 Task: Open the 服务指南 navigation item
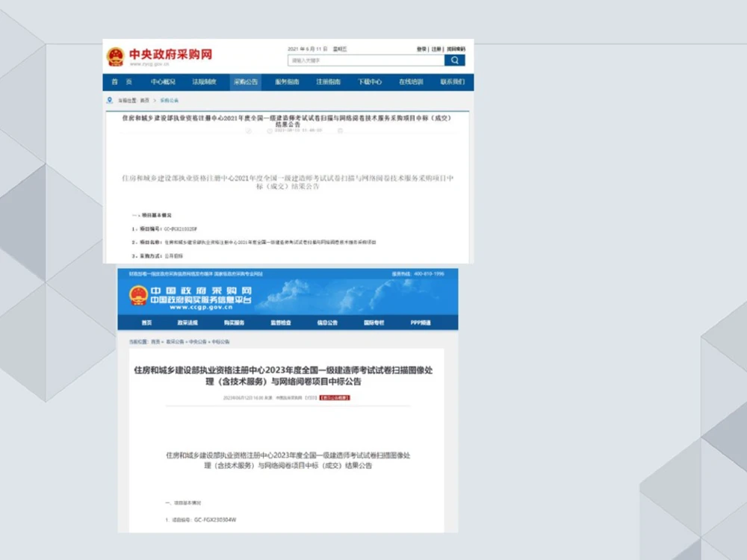pos(287,82)
